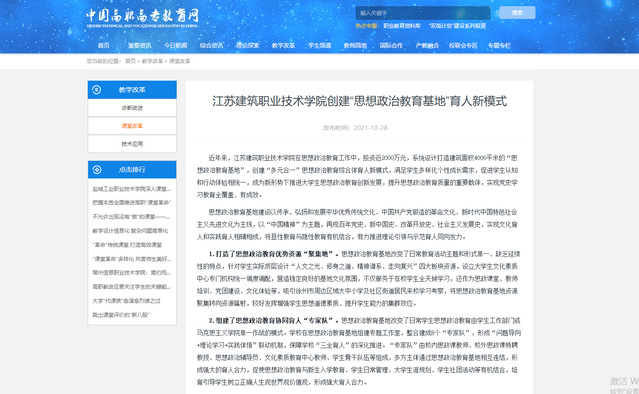Click 首页 in the breadcrumb trail
639x394 pixels.
pos(130,61)
